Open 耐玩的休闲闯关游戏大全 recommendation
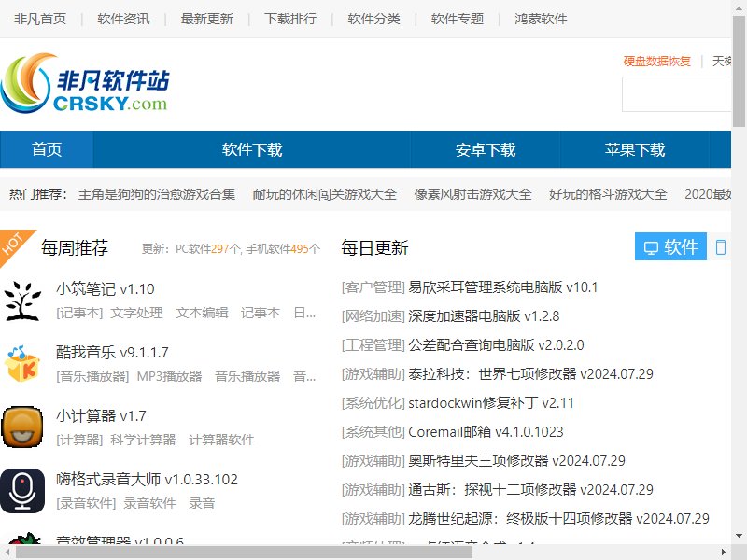 pyautogui.click(x=324, y=194)
